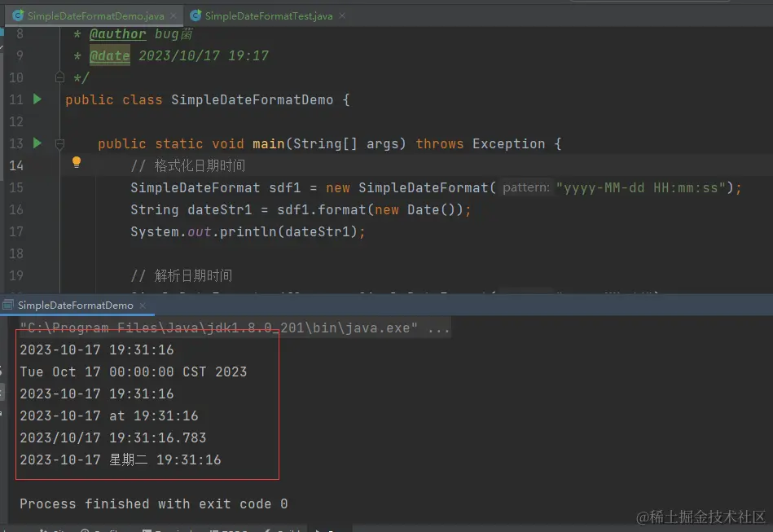Click output line Tue Oct 17 00:00:00 CST 2023
773x532 pixels.
(x=133, y=372)
